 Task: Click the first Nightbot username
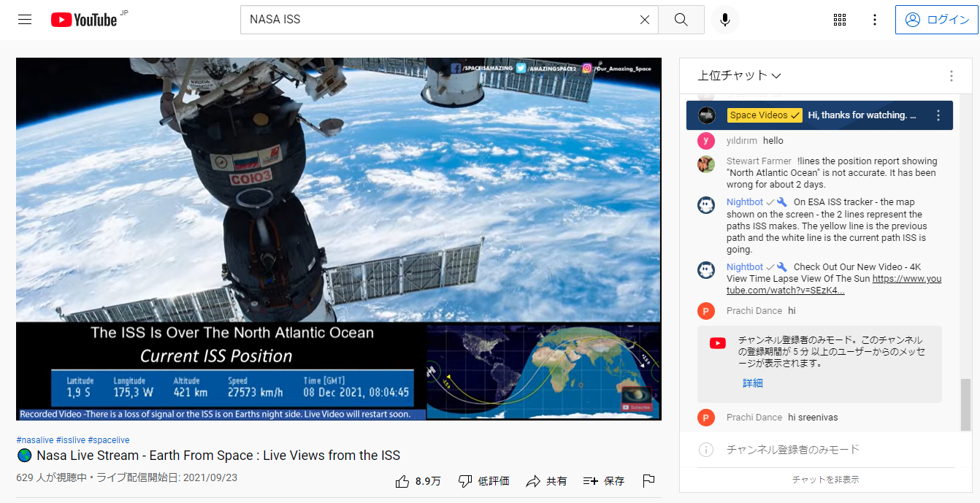tap(745, 202)
